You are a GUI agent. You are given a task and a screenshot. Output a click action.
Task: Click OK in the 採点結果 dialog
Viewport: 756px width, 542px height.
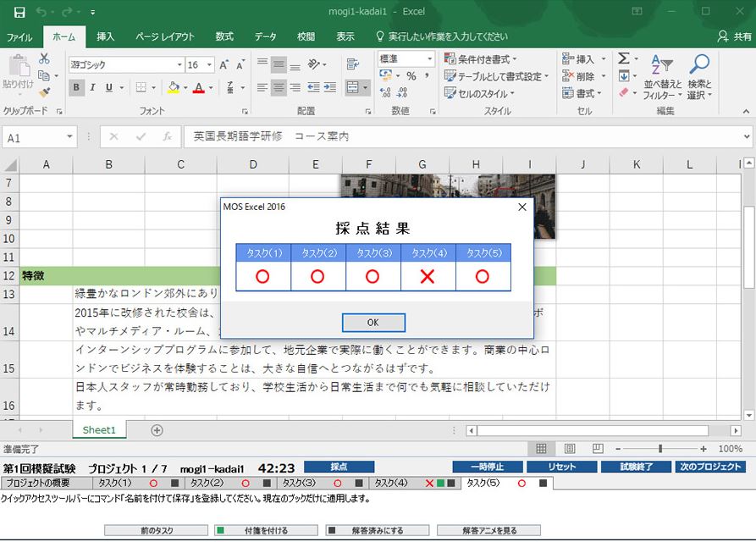click(x=373, y=323)
